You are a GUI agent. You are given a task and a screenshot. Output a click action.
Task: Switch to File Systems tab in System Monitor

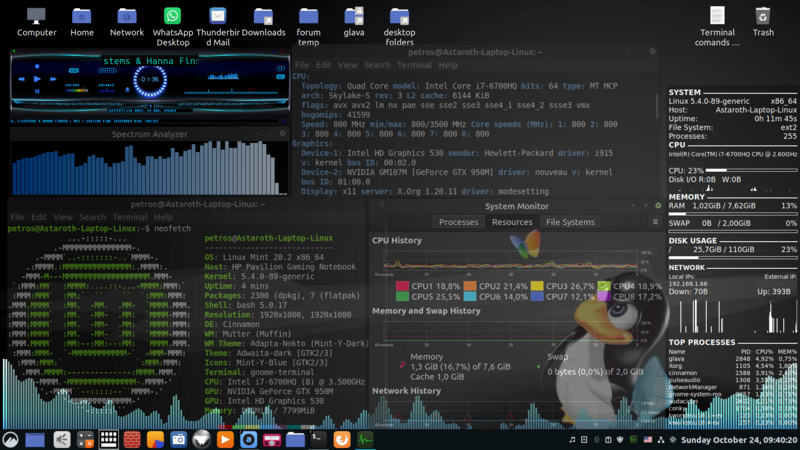point(570,222)
